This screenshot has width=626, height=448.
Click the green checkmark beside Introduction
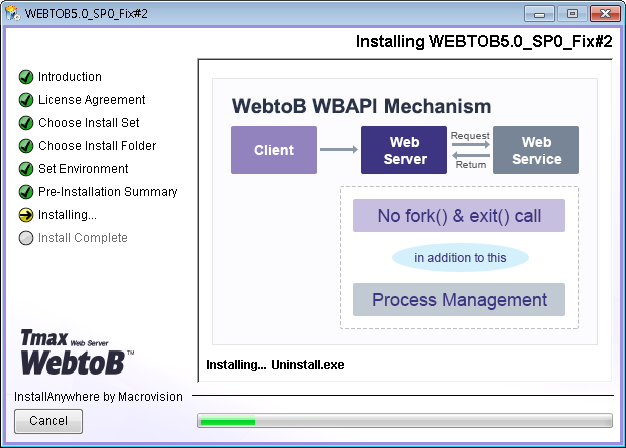pyautogui.click(x=26, y=77)
